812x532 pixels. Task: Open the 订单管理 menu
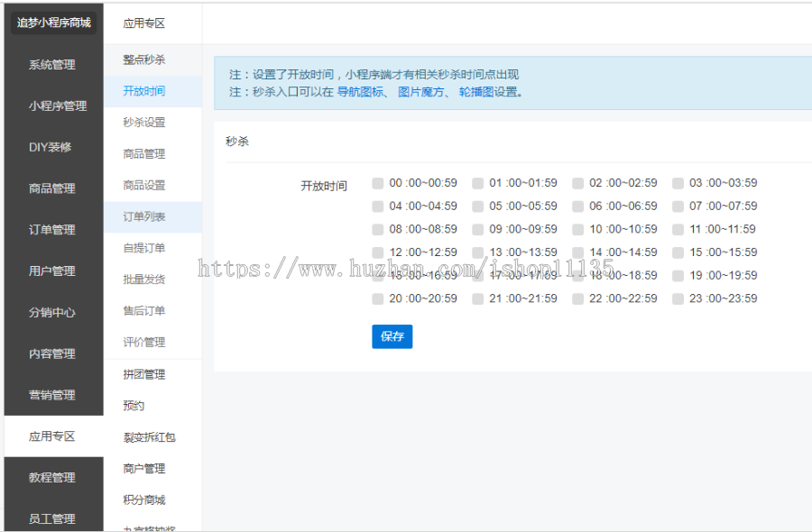click(x=52, y=230)
